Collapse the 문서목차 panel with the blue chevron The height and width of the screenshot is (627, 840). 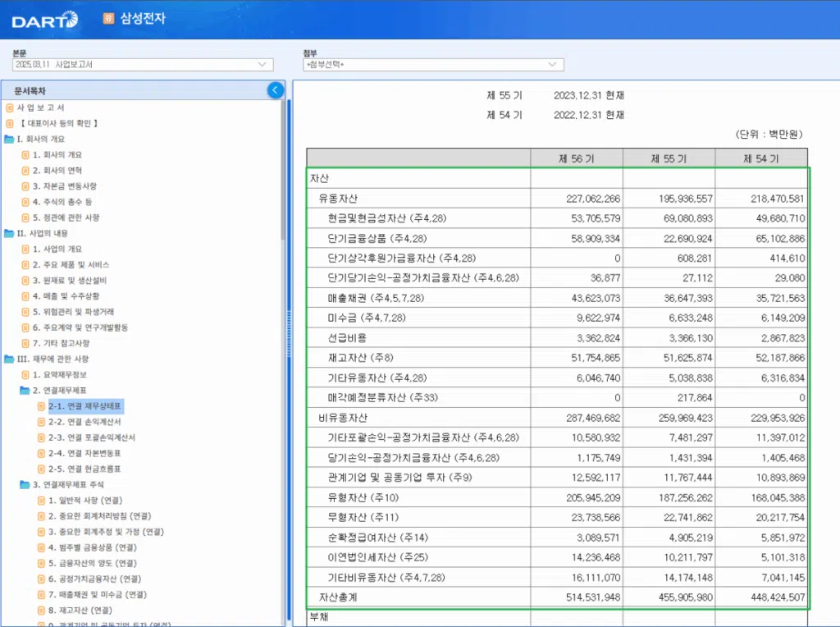point(275,92)
